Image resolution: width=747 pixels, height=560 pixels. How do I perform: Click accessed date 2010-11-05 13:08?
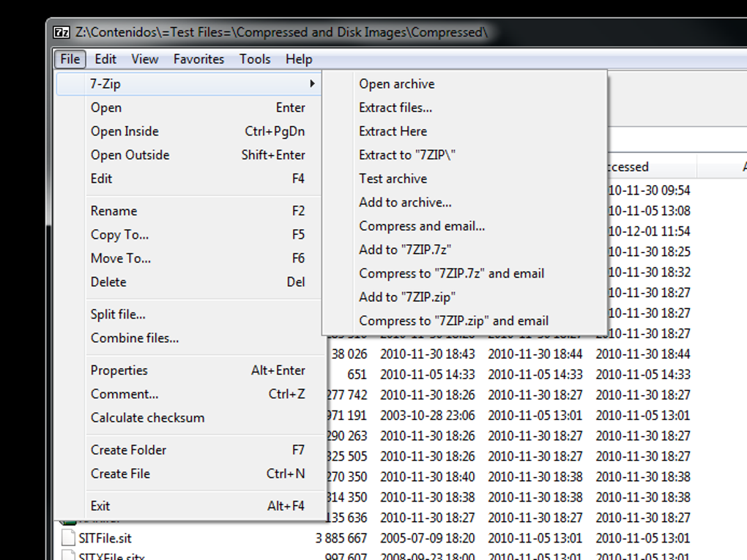coord(649,211)
